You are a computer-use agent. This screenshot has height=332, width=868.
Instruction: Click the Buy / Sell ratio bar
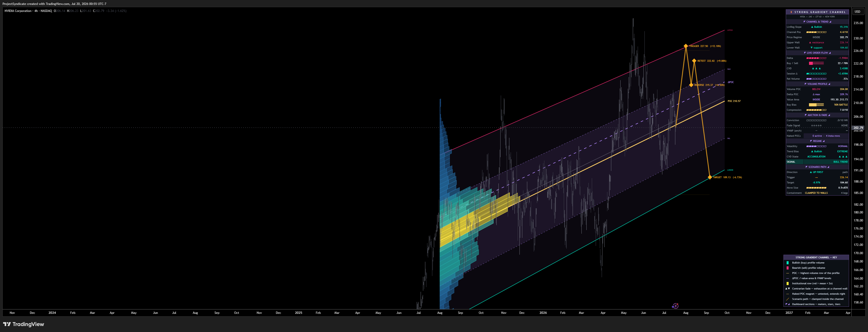click(816, 63)
